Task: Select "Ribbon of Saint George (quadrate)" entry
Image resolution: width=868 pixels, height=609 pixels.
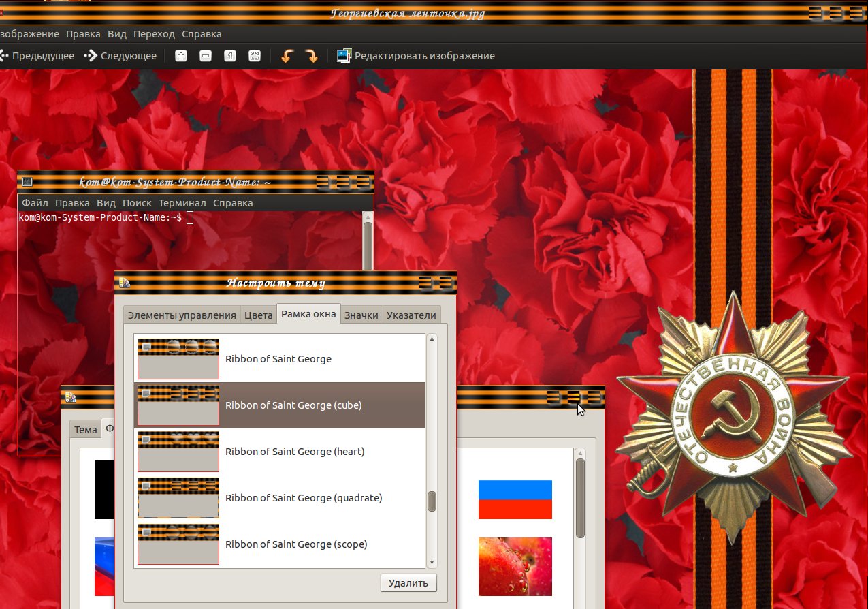Action: tap(279, 498)
